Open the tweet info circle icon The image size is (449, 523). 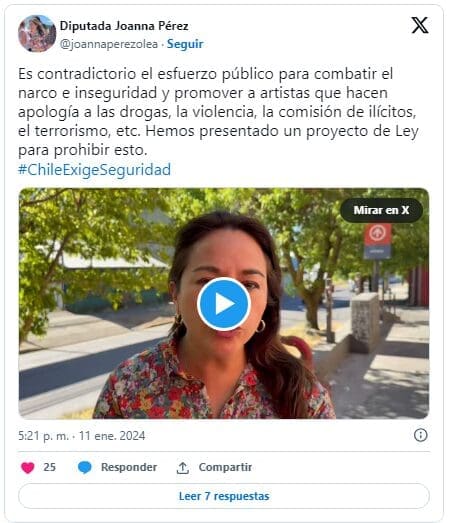point(420,435)
